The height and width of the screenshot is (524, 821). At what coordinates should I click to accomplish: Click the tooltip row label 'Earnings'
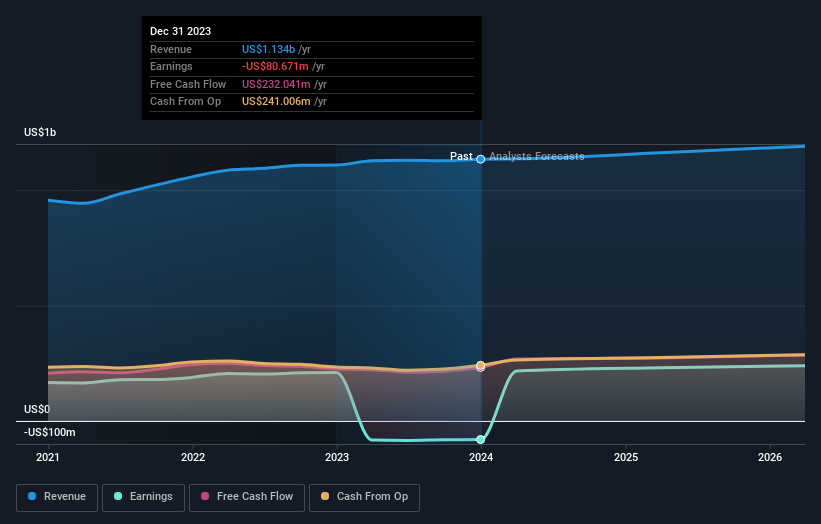point(171,66)
